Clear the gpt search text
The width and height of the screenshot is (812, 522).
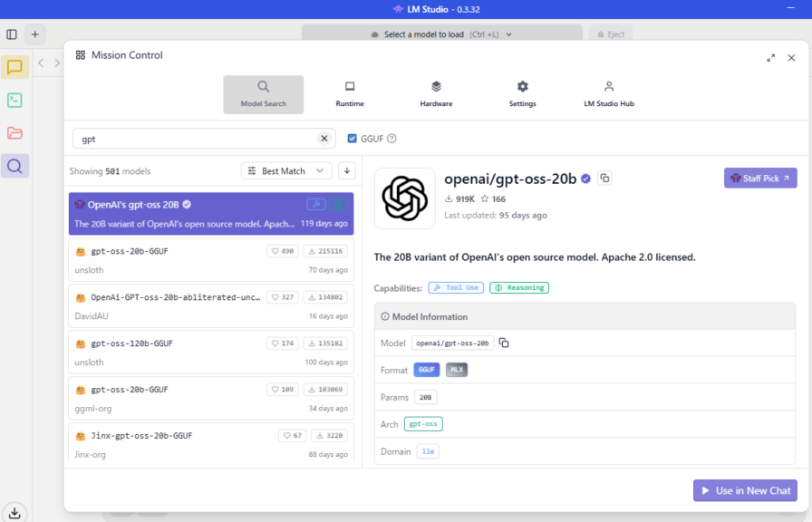324,139
